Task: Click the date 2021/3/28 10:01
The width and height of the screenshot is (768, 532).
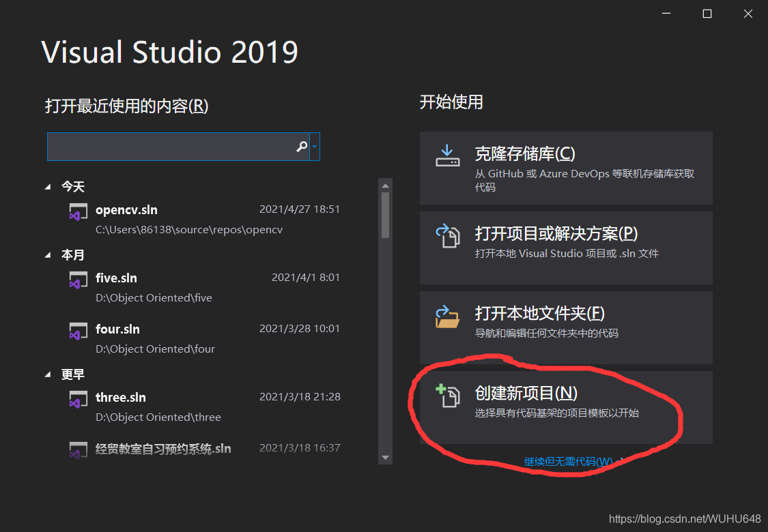Action: click(x=299, y=329)
